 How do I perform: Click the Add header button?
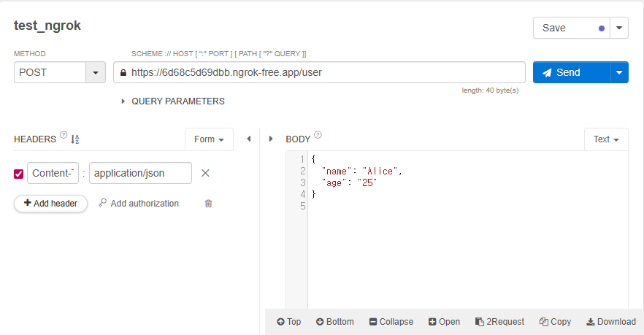coord(50,204)
